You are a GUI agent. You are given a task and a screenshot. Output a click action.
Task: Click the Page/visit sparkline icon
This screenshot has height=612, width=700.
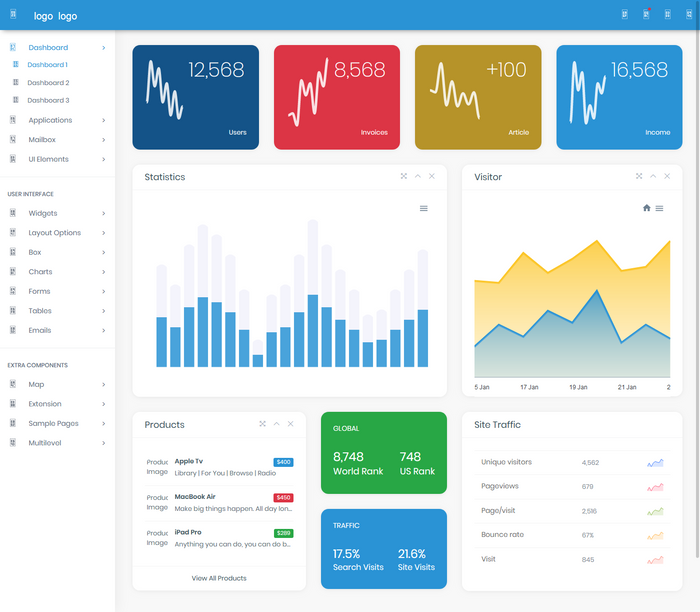[655, 511]
